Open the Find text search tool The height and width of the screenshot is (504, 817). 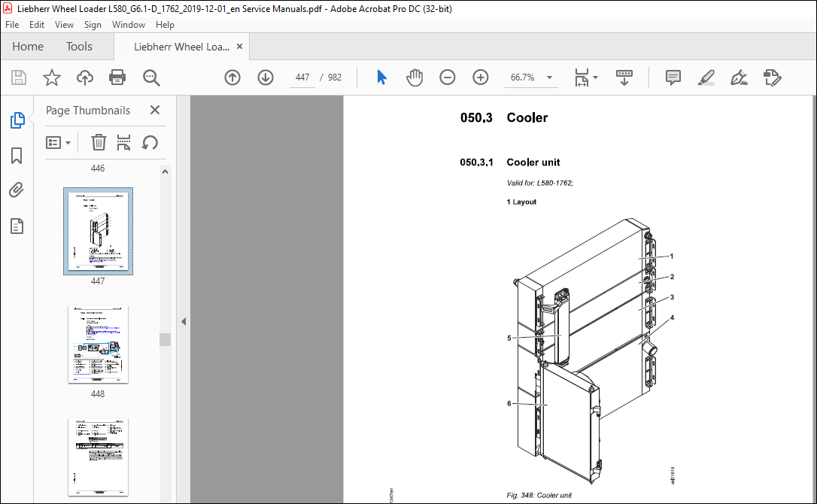click(x=151, y=77)
